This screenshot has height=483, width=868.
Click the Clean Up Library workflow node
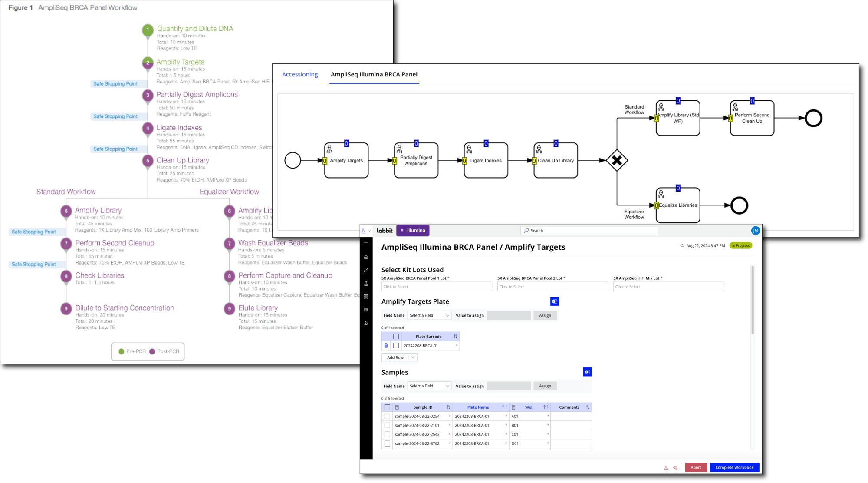click(556, 160)
